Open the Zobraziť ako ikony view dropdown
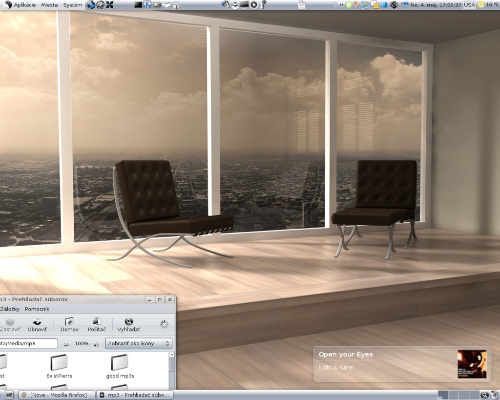Screen dimensions: 500x400 pyautogui.click(x=139, y=343)
